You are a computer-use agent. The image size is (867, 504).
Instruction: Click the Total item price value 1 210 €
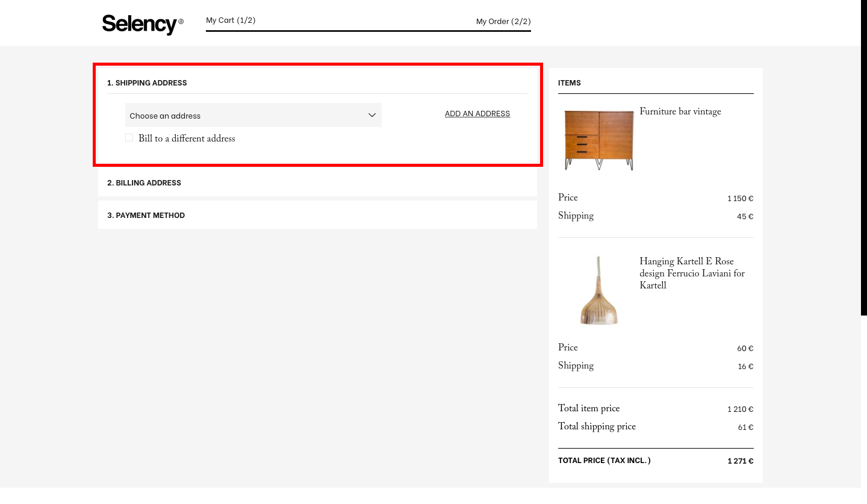point(740,409)
